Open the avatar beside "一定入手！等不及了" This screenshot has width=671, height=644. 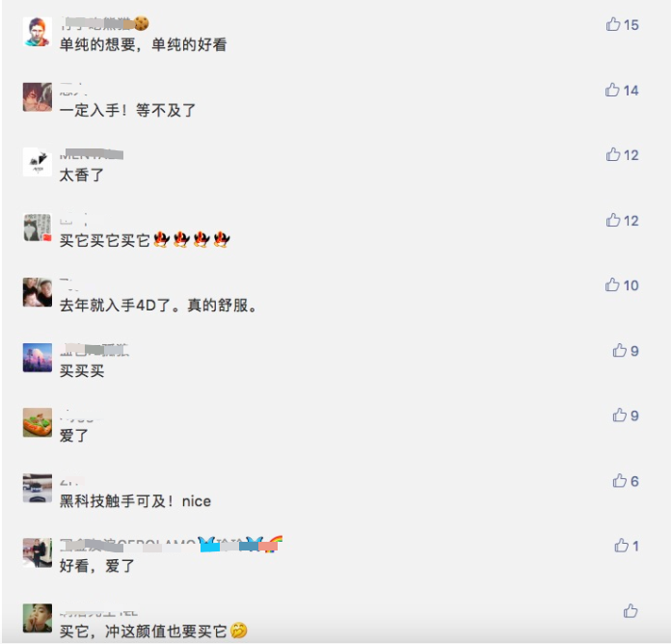pos(38,97)
